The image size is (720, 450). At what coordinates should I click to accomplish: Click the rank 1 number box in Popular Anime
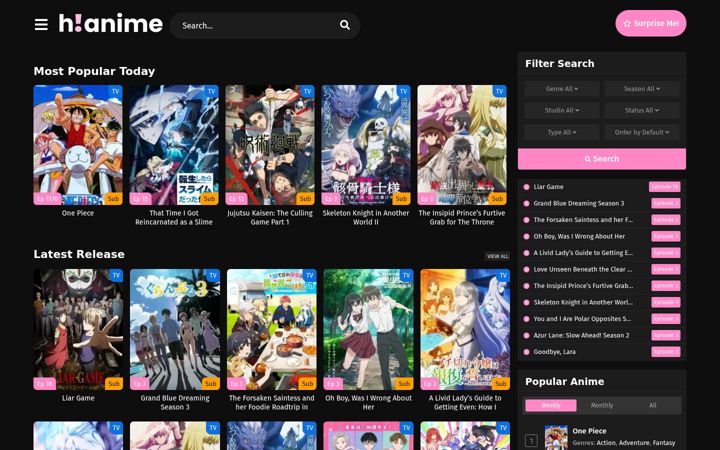point(531,441)
